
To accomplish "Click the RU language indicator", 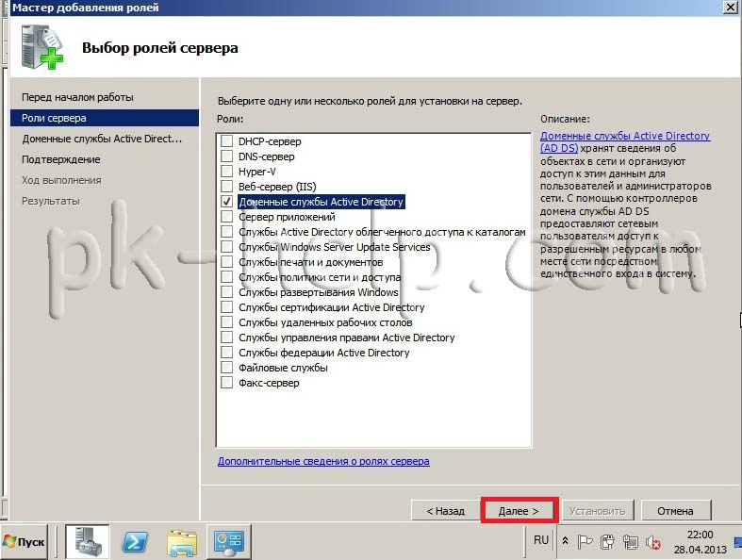I will pyautogui.click(x=541, y=540).
